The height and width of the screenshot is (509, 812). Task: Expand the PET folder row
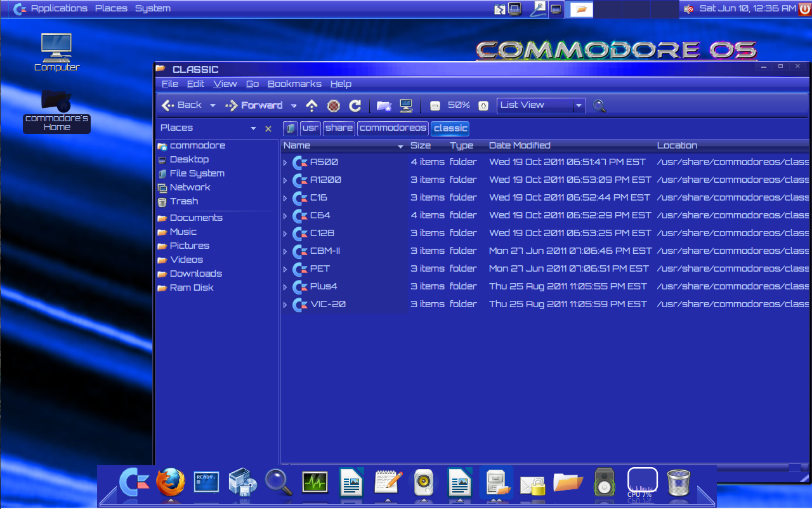pos(285,269)
